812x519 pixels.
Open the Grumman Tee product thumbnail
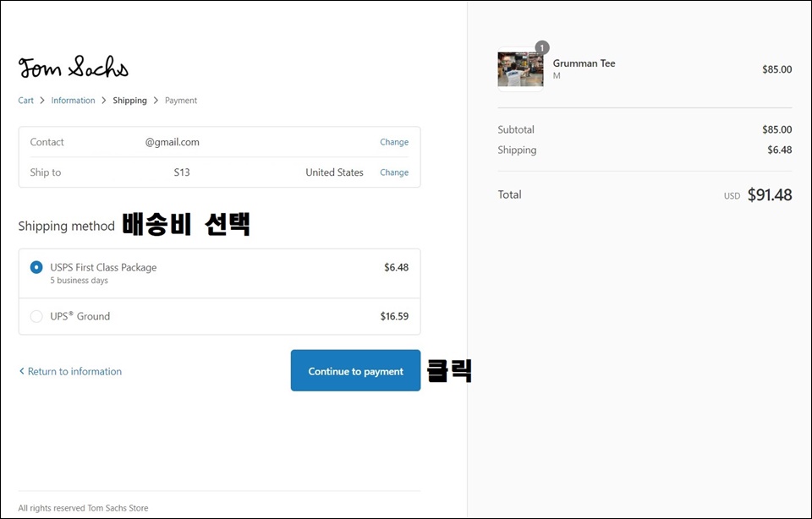520,69
